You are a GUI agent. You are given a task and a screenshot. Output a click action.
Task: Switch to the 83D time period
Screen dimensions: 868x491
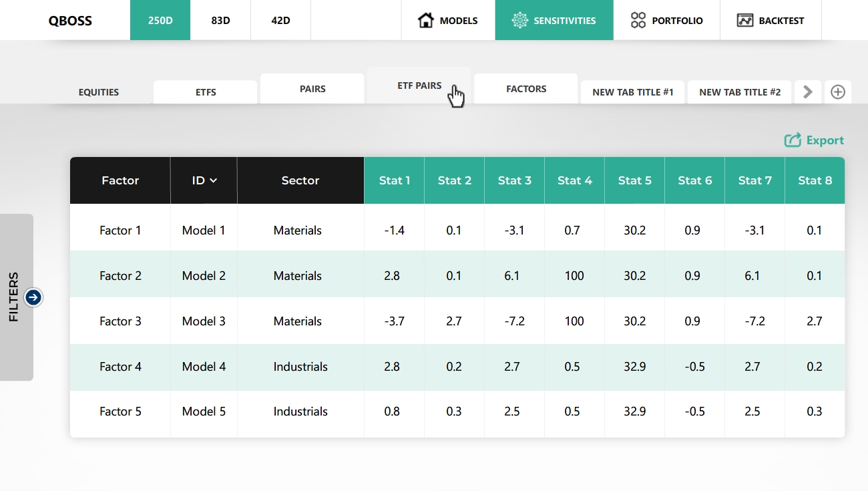pos(220,20)
